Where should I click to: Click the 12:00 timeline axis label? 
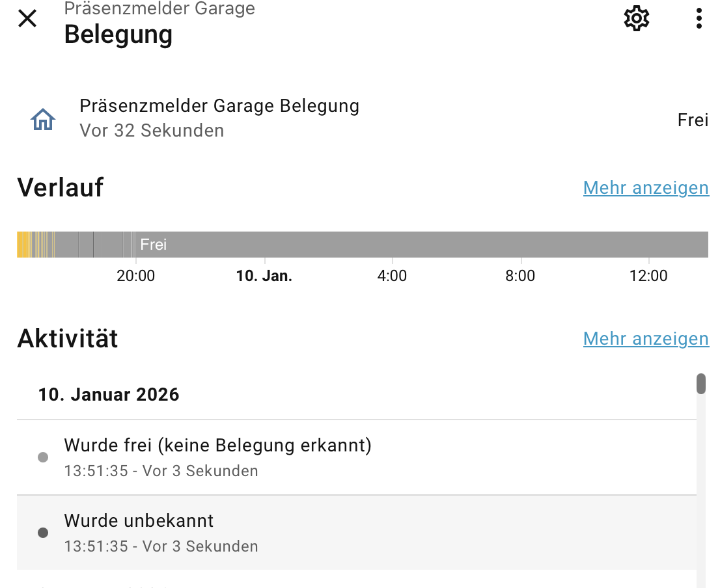[648, 276]
